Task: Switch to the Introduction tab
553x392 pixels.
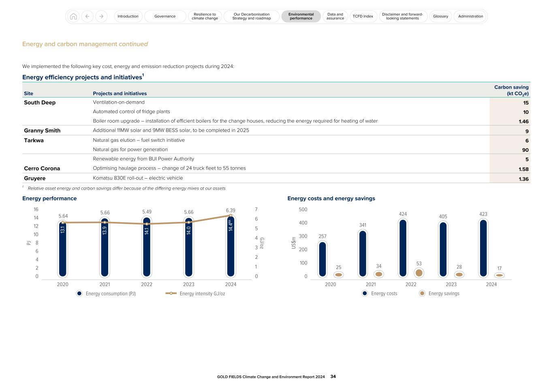Action: click(x=128, y=16)
